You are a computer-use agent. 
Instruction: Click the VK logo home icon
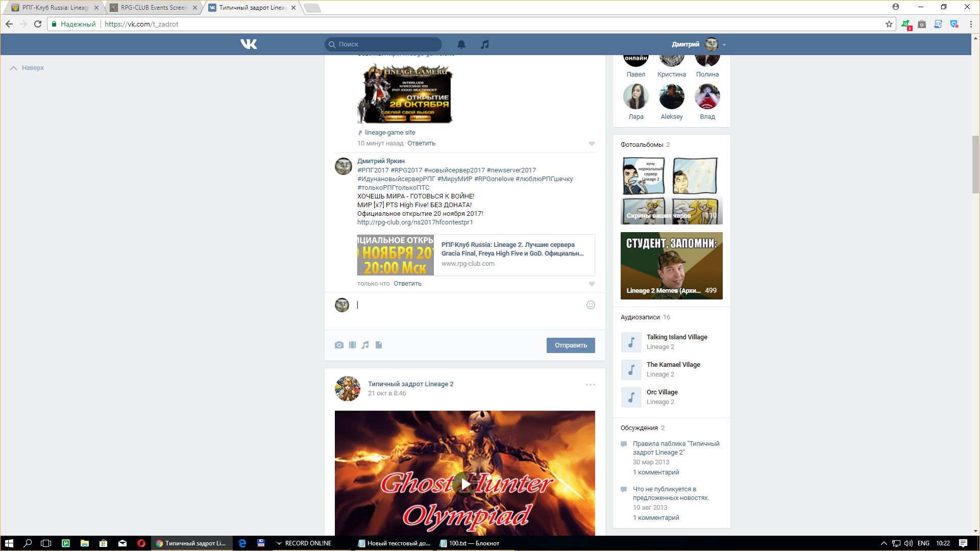click(x=249, y=44)
